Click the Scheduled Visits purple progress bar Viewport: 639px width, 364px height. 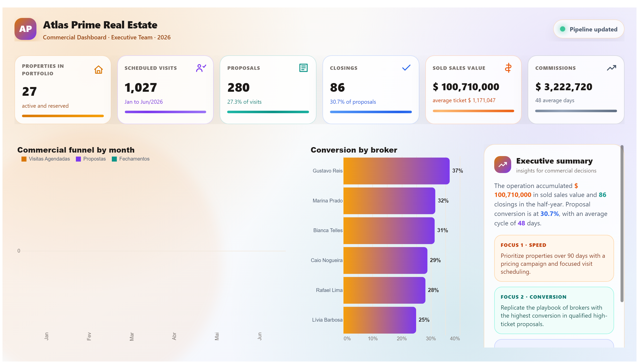coord(165,112)
